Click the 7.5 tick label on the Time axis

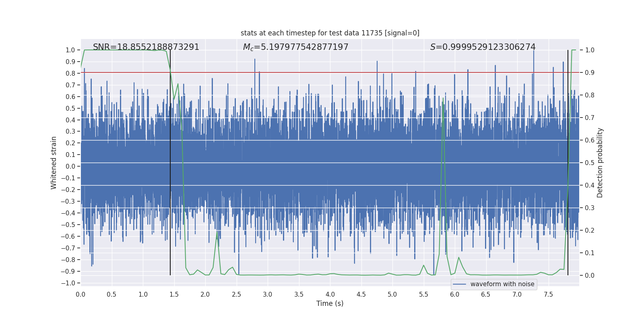(548, 294)
